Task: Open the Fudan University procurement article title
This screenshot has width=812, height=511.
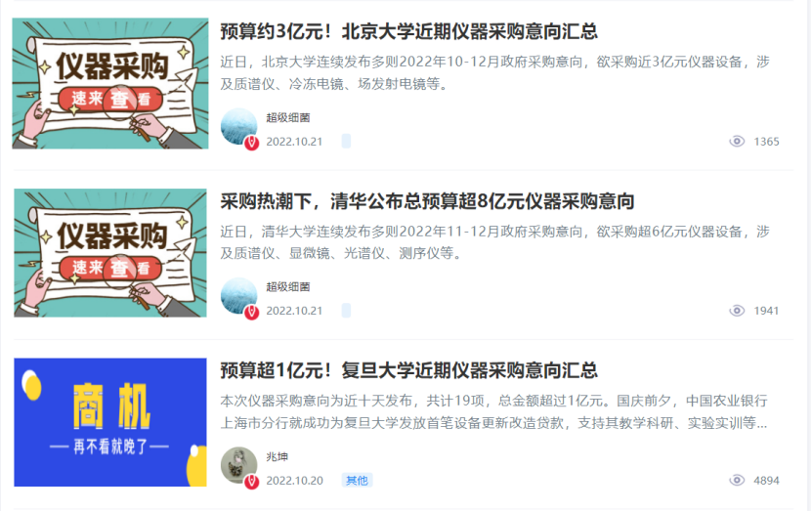Action: pos(408,370)
